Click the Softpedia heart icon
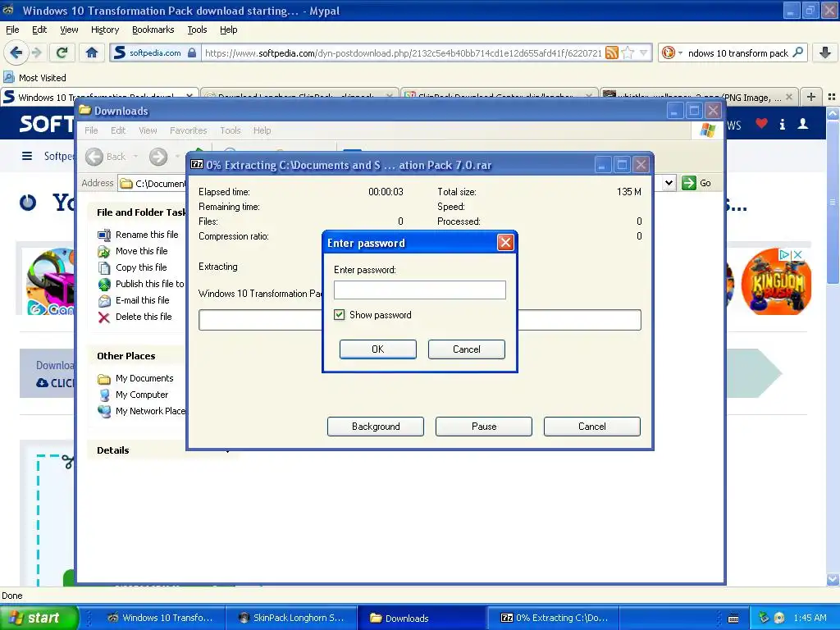This screenshot has width=840, height=630. tap(761, 124)
